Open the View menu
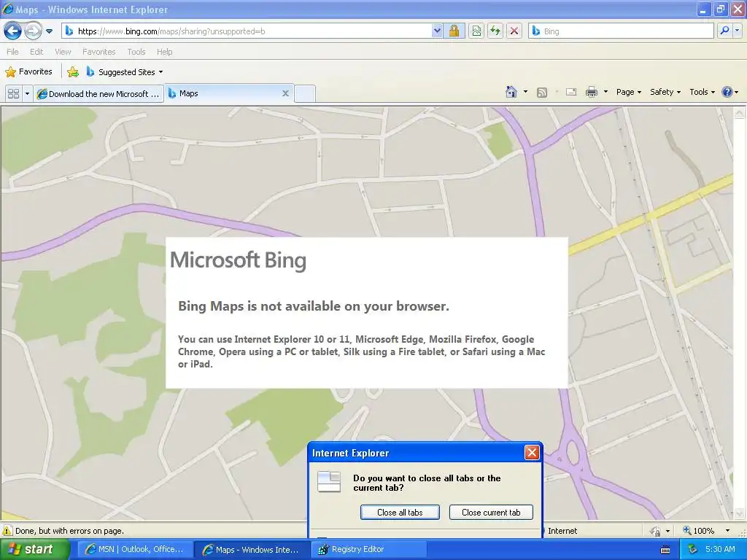 click(x=63, y=52)
